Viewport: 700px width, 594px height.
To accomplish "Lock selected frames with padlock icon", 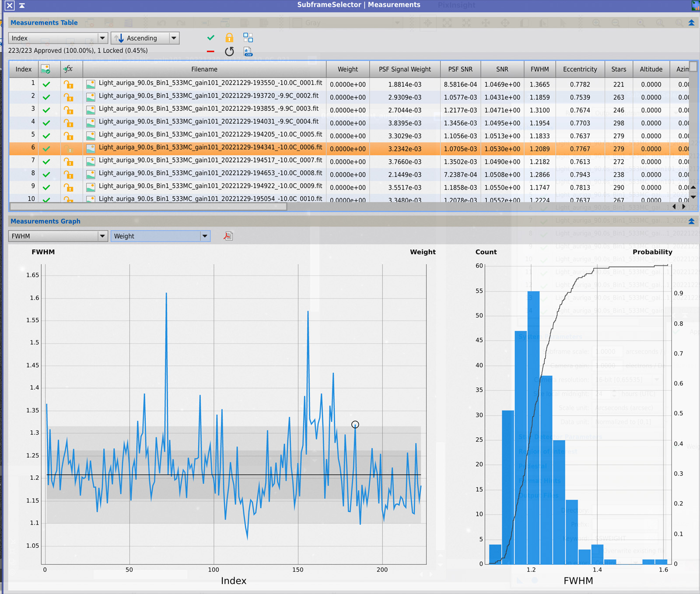I will 229,38.
